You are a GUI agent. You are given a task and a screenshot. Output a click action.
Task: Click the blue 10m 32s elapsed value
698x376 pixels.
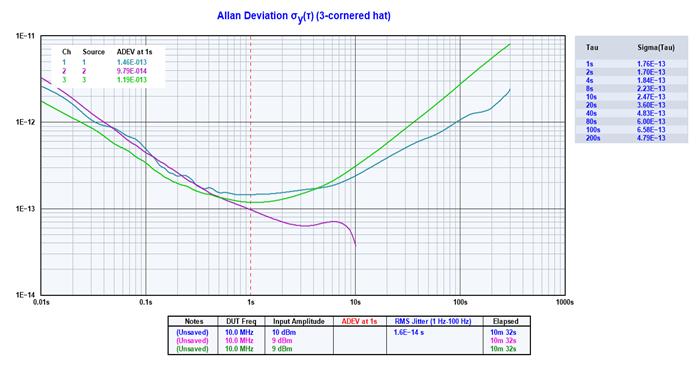(503, 332)
